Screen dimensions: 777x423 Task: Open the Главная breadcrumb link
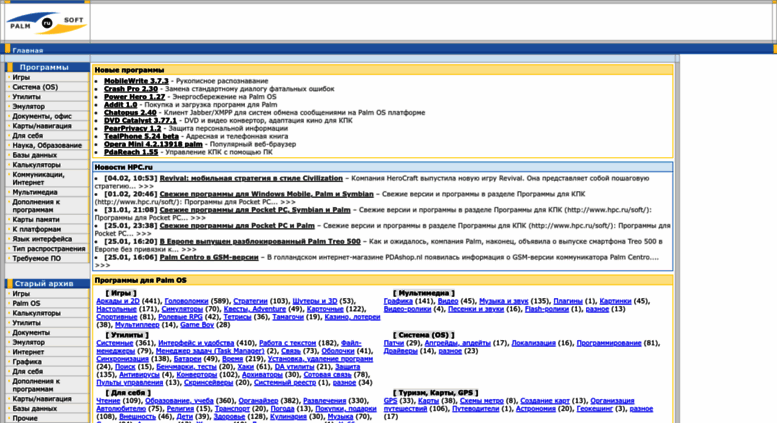coord(28,51)
